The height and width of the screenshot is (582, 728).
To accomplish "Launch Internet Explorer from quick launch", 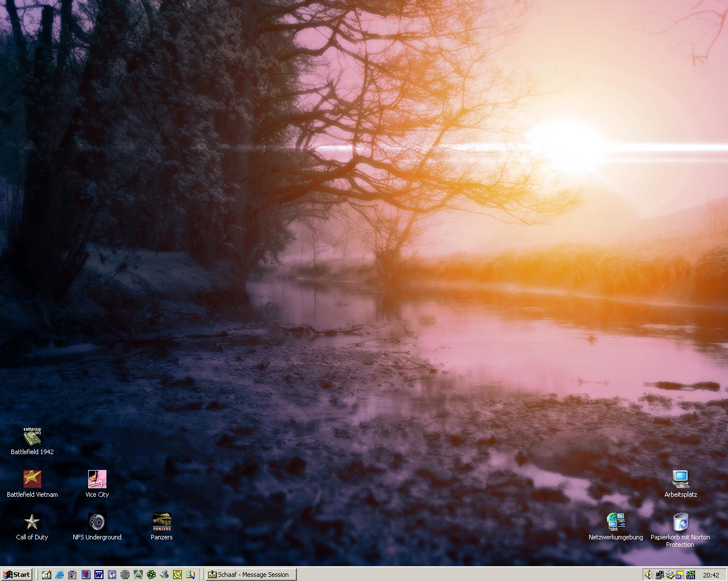I will coord(60,575).
